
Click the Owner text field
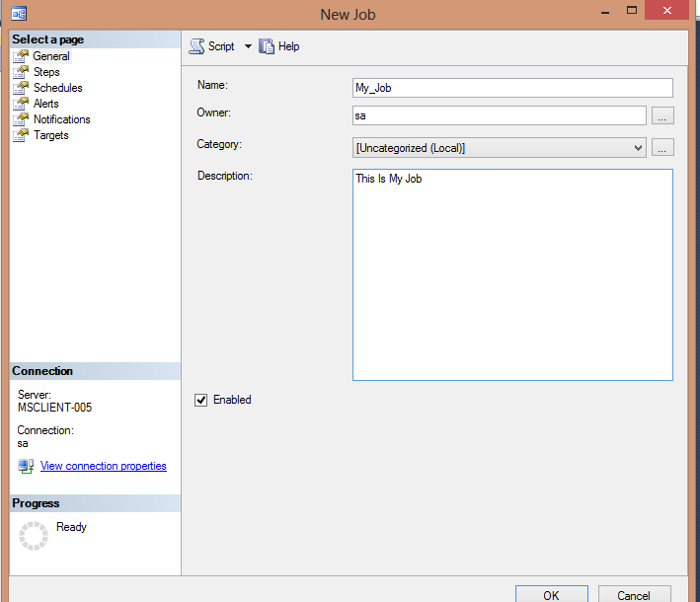pyautogui.click(x=499, y=116)
